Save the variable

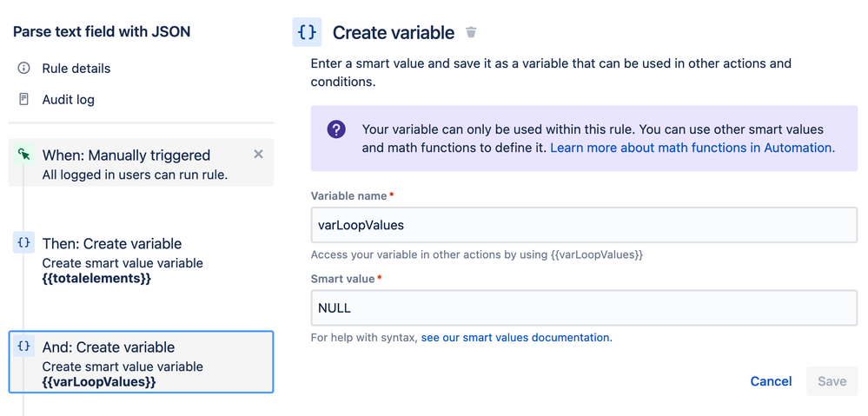pyautogui.click(x=832, y=381)
